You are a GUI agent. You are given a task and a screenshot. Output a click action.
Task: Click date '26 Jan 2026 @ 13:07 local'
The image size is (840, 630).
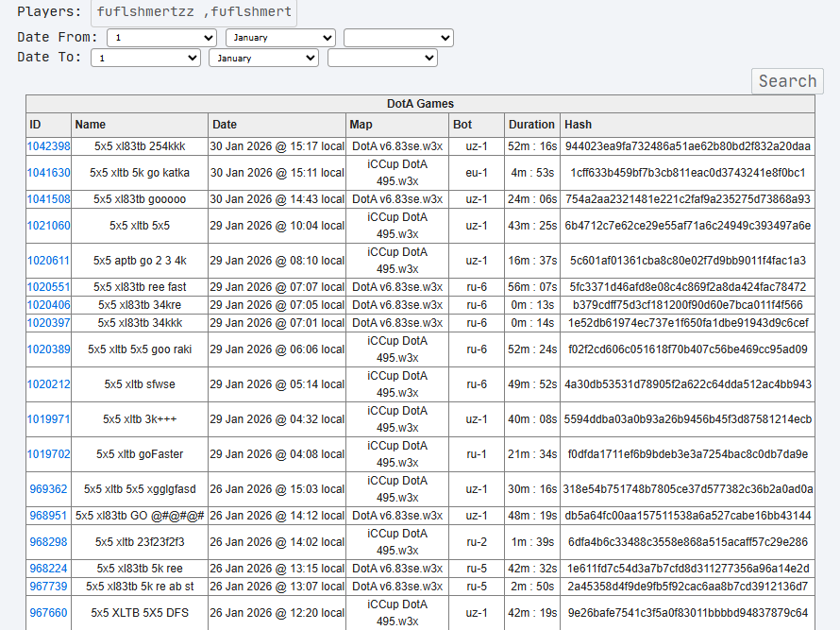pos(277,587)
